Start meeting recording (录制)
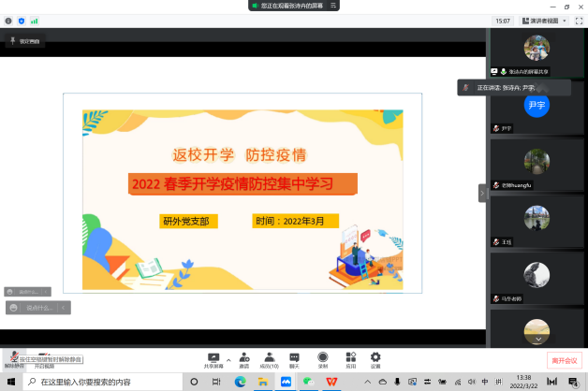Screen dimensions: 588x391 pyautogui.click(x=323, y=357)
